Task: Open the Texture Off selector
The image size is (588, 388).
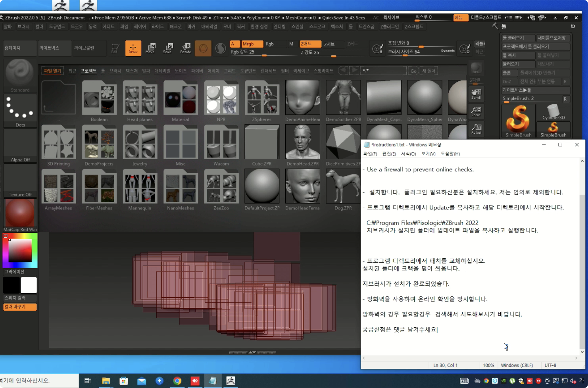Action: click(20, 181)
